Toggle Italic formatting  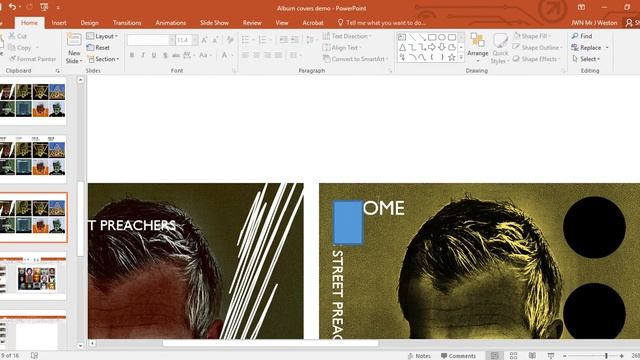tap(143, 55)
